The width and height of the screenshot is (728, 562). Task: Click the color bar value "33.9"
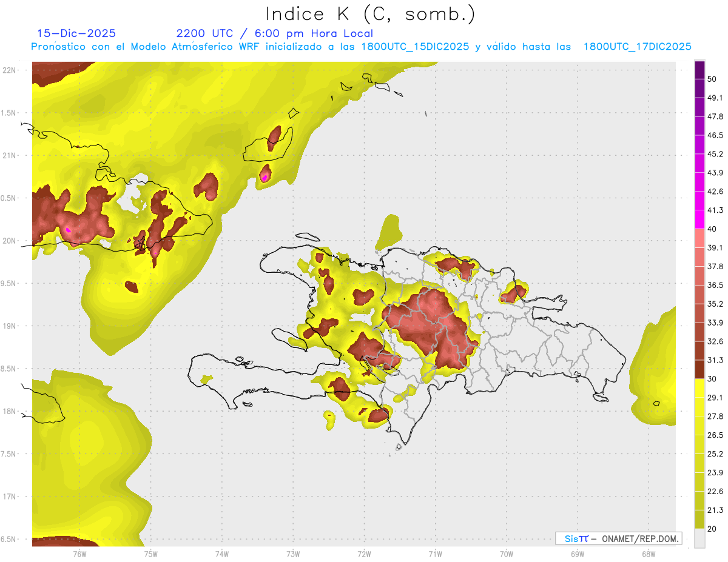coord(715,323)
